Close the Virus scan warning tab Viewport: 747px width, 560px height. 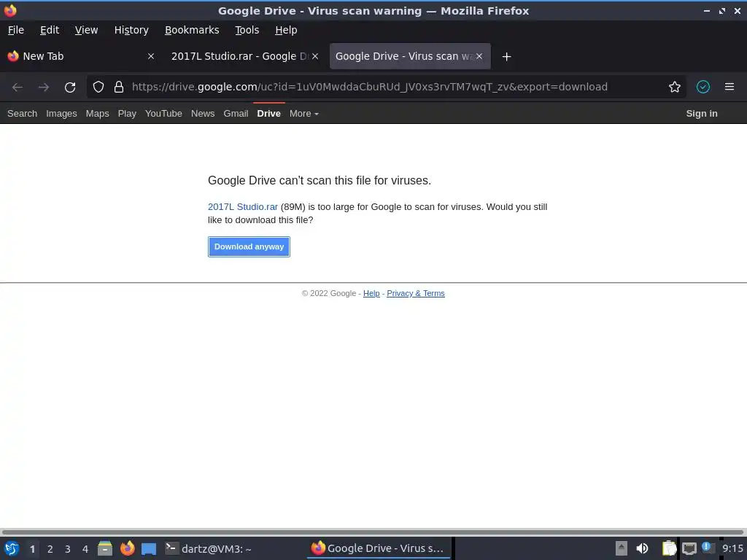coord(479,56)
